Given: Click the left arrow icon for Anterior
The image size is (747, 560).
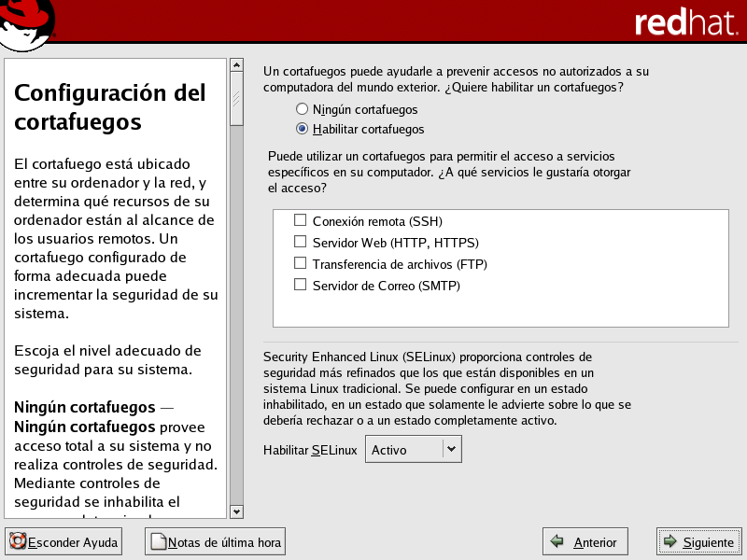Looking at the screenshot, I should click(x=557, y=541).
